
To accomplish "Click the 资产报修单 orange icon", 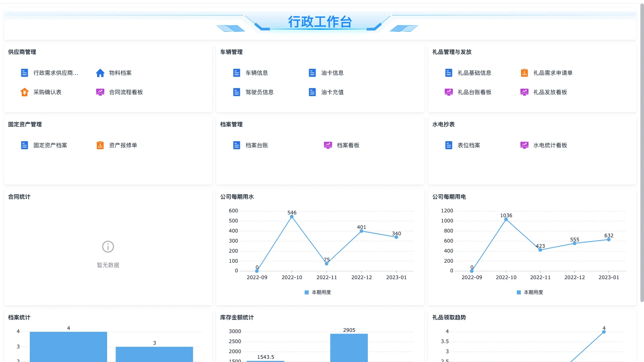I will pos(100,145).
